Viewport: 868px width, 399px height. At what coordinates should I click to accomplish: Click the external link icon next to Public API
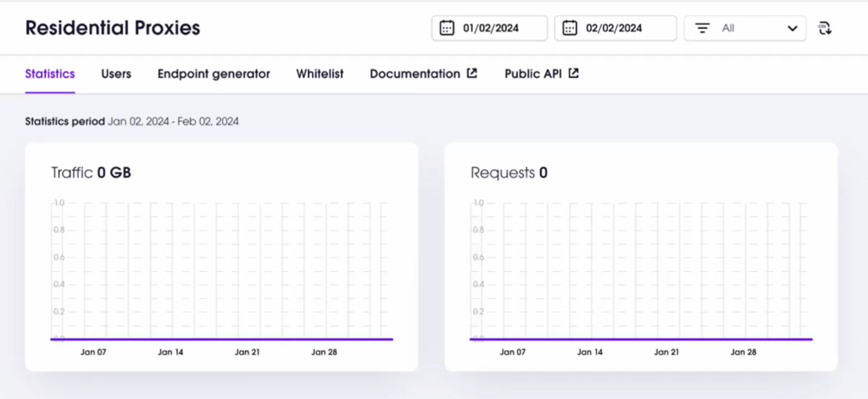574,74
